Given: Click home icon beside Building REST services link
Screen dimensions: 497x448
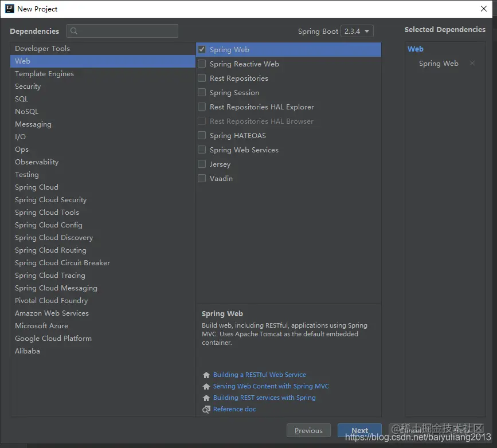Looking at the screenshot, I should click(206, 398).
